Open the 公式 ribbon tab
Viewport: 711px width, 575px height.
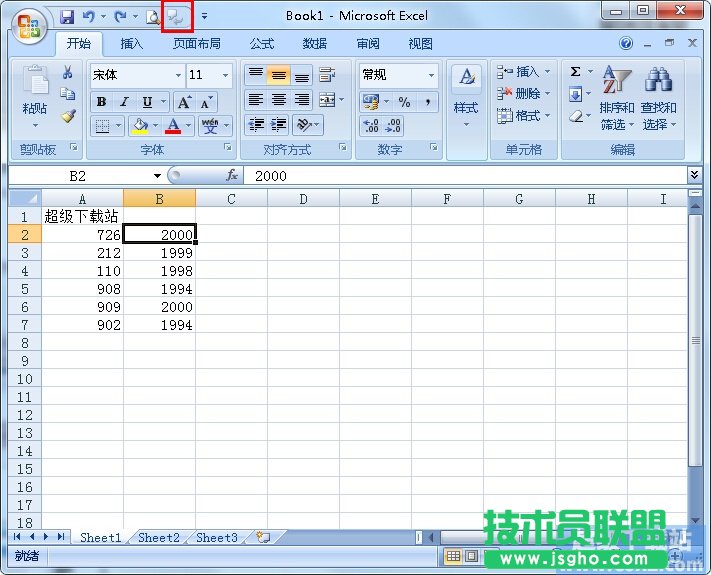(261, 44)
